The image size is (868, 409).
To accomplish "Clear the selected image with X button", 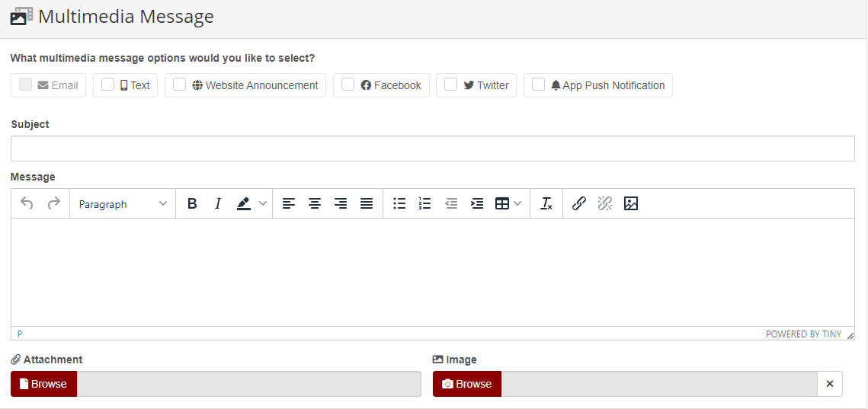I will [x=830, y=384].
